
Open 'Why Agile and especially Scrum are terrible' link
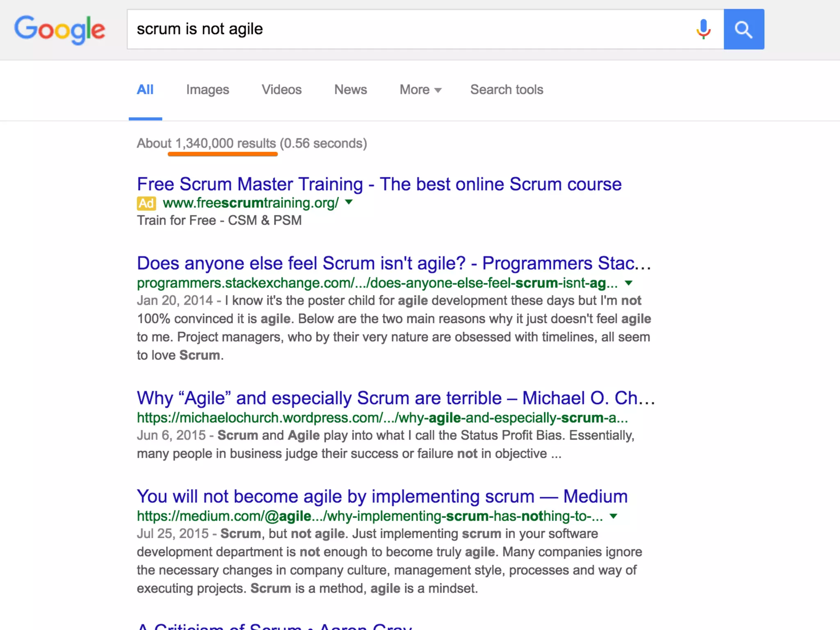pyautogui.click(x=396, y=398)
